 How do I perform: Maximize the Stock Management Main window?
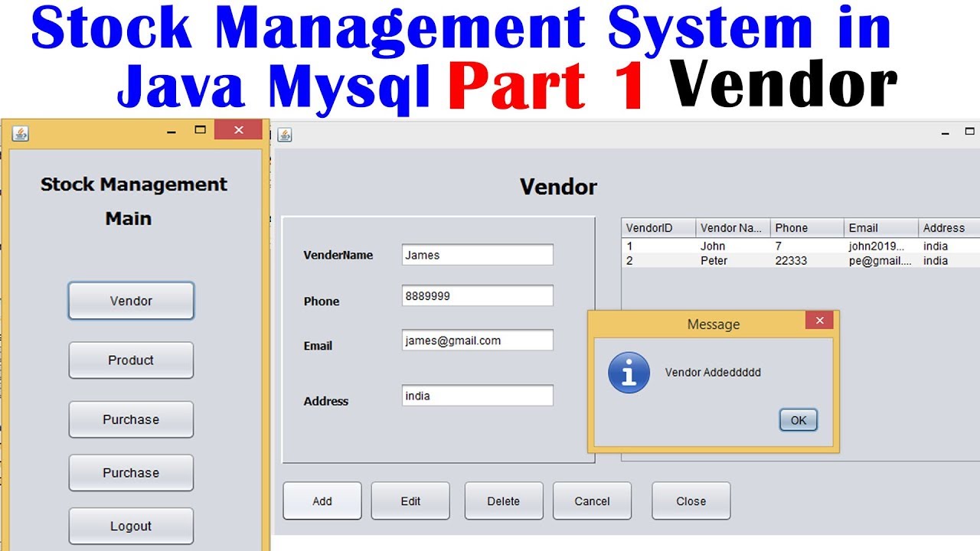coord(200,130)
